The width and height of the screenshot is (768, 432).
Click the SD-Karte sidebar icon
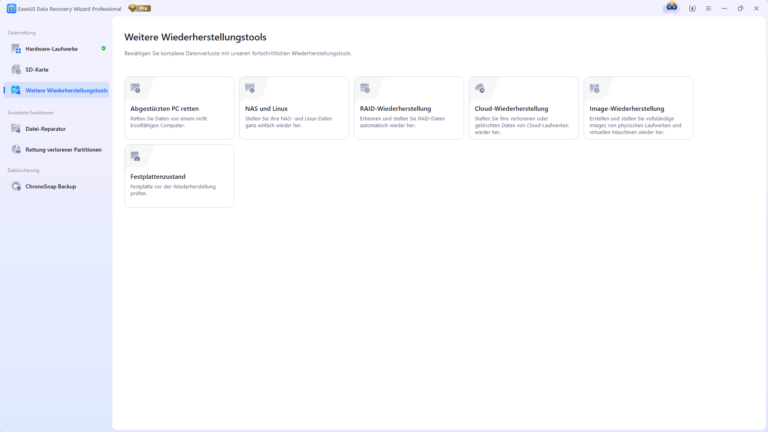click(x=16, y=70)
